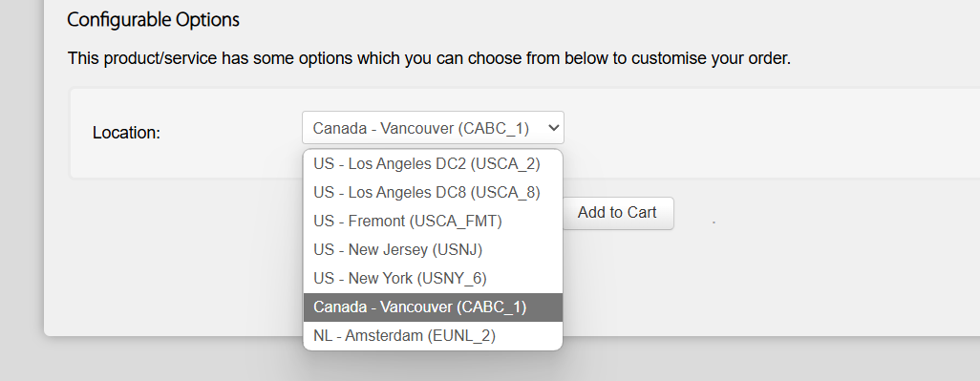Click the CABC_1 text in the closed select field
980x381 pixels.
(494, 129)
